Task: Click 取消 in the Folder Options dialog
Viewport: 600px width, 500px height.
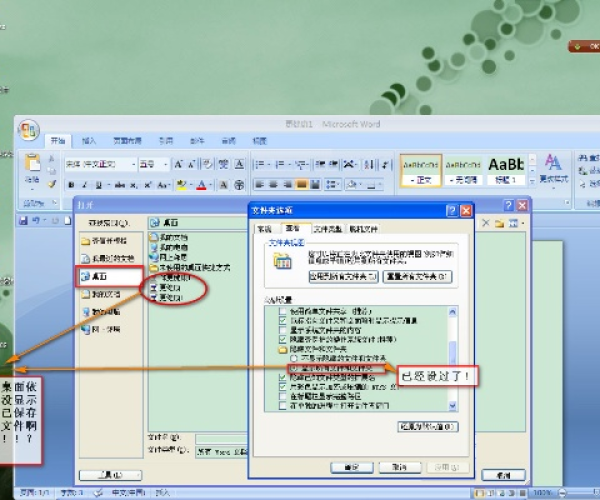Action: pyautogui.click(x=400, y=467)
